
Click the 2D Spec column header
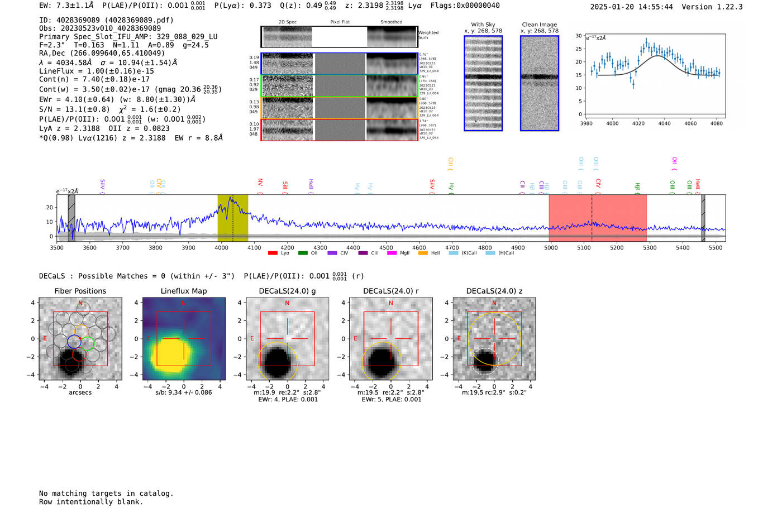pos(288,22)
